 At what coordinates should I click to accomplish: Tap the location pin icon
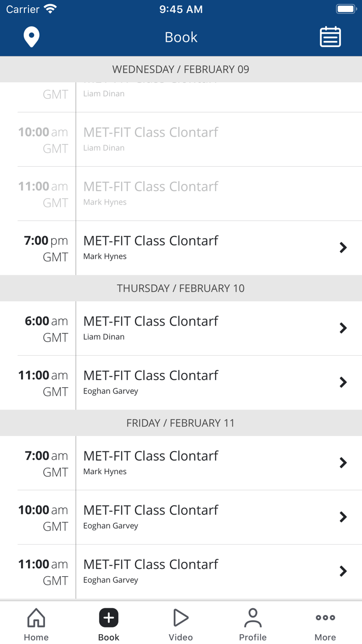[x=32, y=37]
